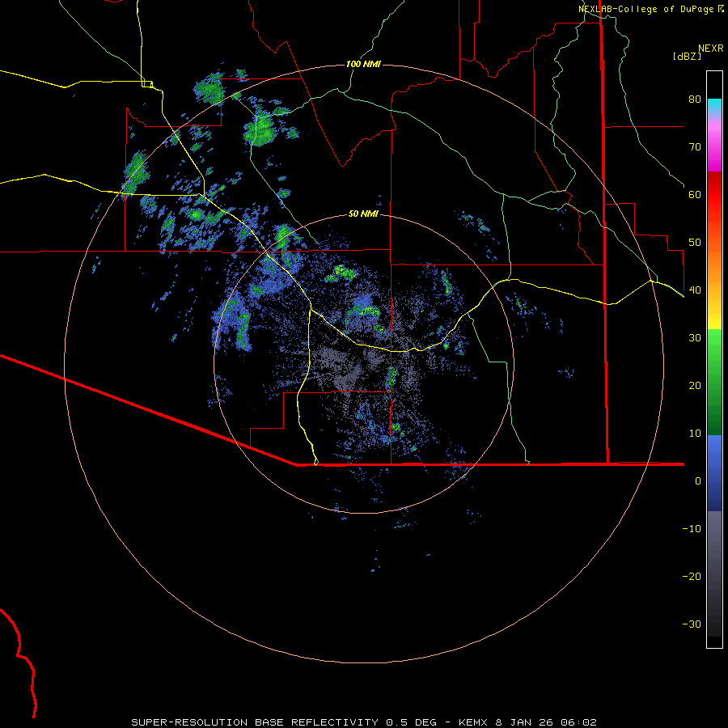Click the -10 value on dBZ scale
Image resolution: width=728 pixels, height=728 pixels.
(x=692, y=529)
